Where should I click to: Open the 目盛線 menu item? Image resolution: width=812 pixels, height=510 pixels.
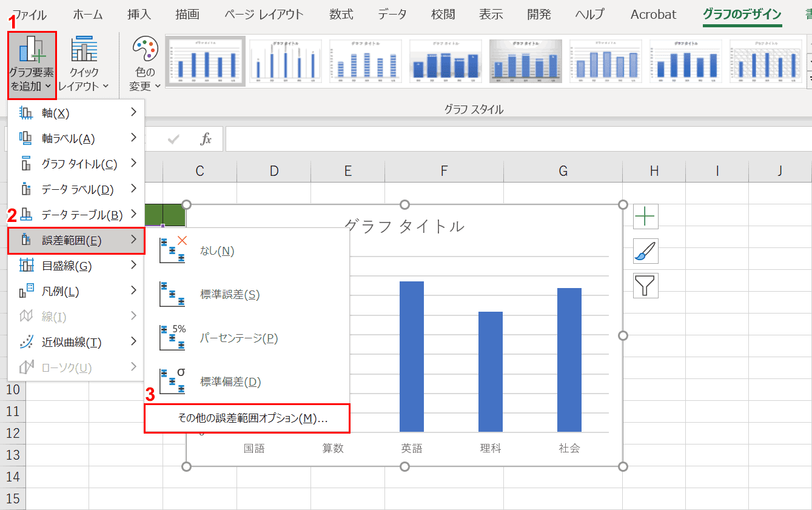click(x=76, y=266)
